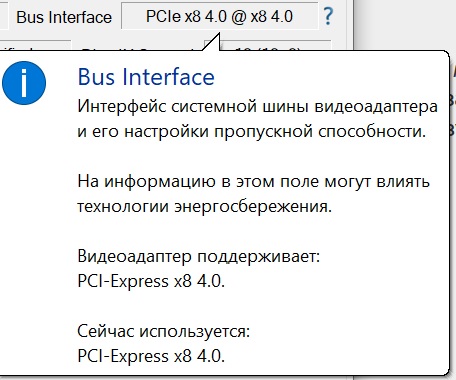Click the line 'Видеоадаптер поддерживает:'
This screenshot has height=380, width=456.
(x=199, y=257)
